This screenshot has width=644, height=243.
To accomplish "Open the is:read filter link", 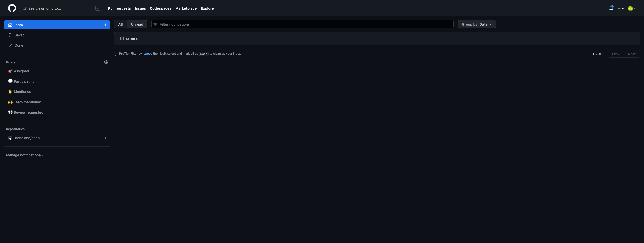I will pyautogui.click(x=147, y=54).
